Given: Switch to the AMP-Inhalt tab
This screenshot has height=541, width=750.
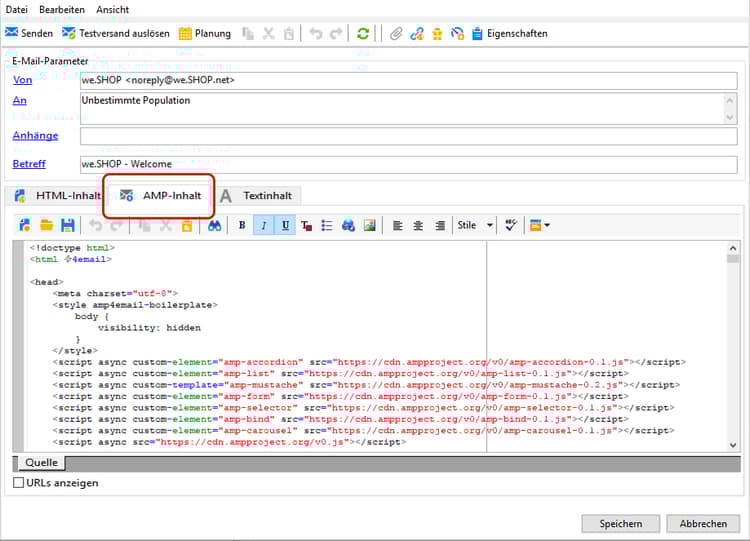Looking at the screenshot, I should (160, 196).
